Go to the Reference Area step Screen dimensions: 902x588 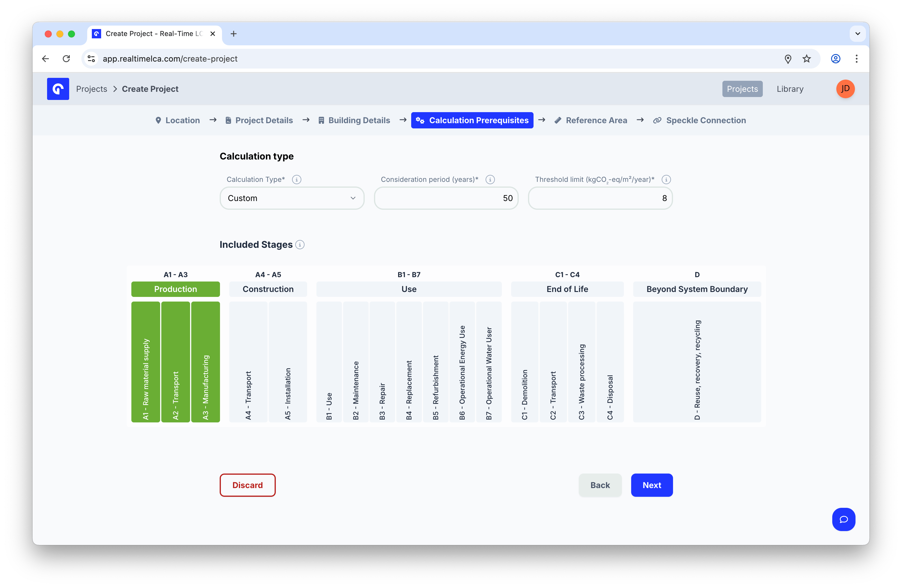590,121
